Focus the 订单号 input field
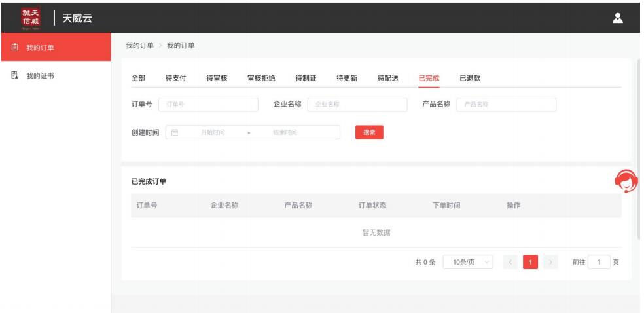The width and height of the screenshot is (644, 313). (x=208, y=105)
